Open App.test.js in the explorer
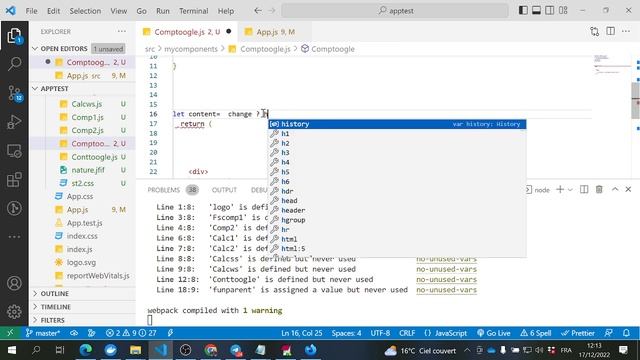Image resolution: width=640 pixels, height=360 pixels. click(x=84, y=223)
